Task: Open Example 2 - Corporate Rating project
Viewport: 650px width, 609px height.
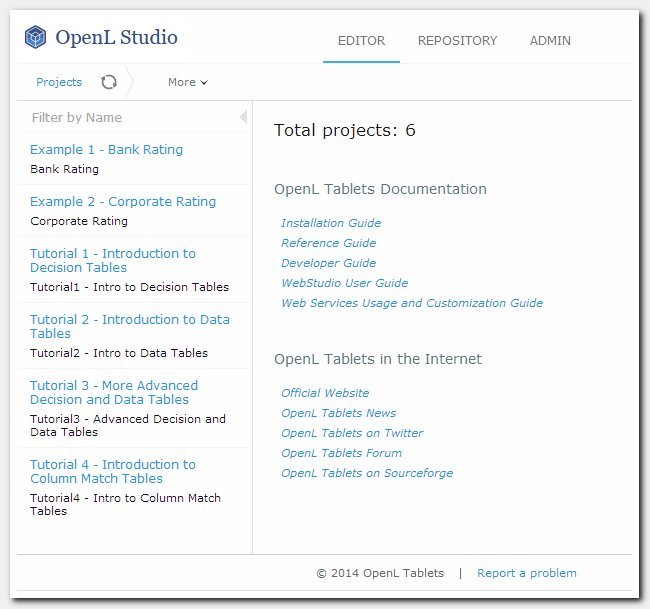Action: [123, 201]
